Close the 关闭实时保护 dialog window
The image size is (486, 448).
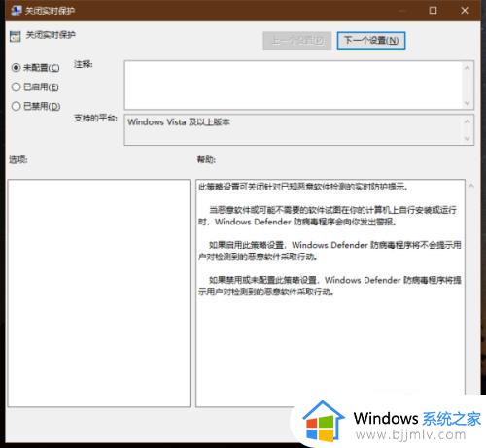tap(465, 11)
